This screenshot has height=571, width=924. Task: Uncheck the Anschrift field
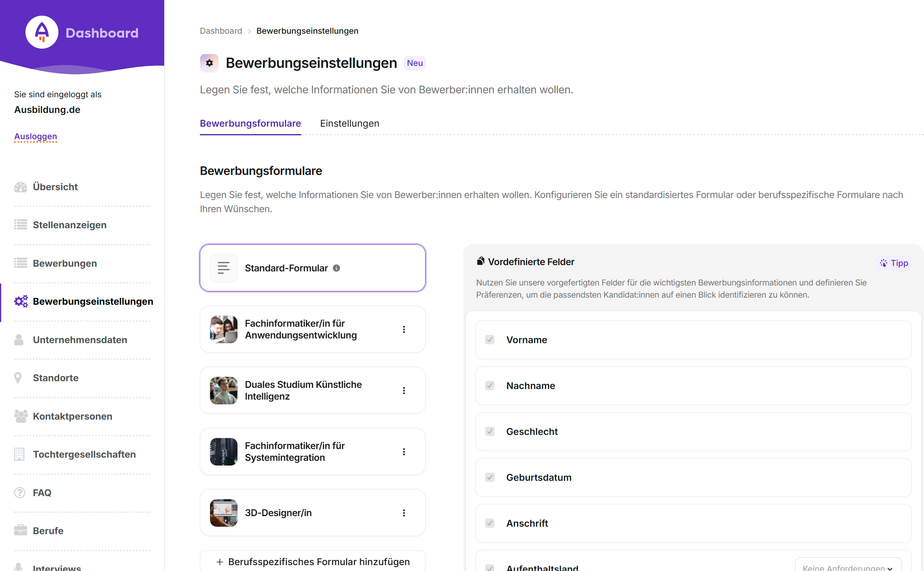tap(489, 523)
